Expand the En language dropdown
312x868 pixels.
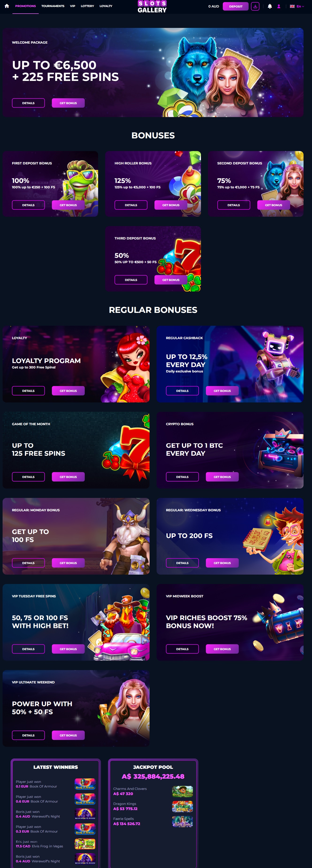(x=300, y=6)
